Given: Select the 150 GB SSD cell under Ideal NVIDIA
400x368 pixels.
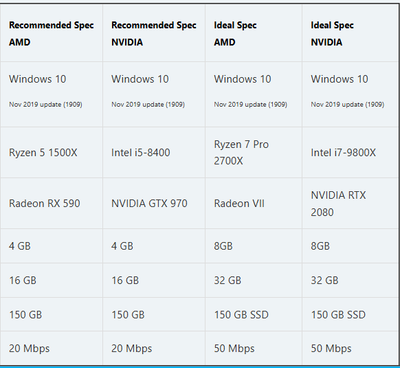Looking at the screenshot, I should pos(351,315).
